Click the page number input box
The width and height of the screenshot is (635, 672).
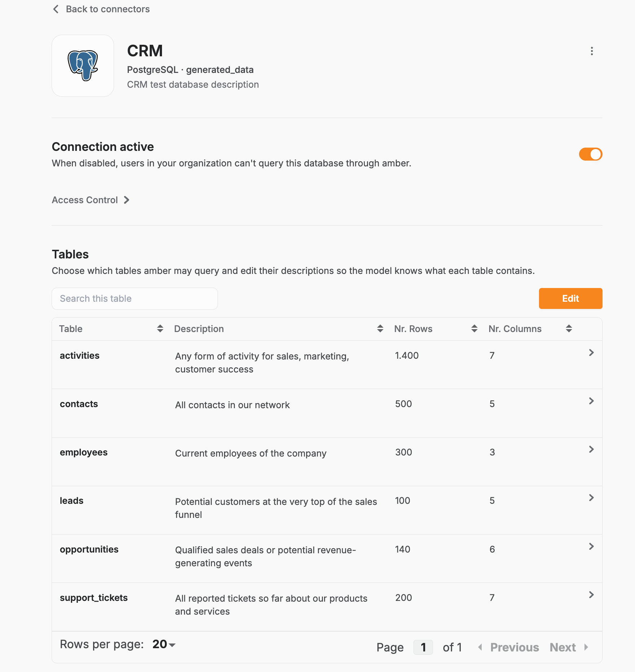coord(423,647)
